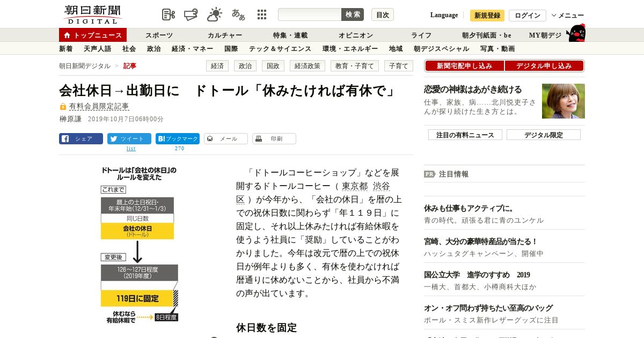Open the MY朝デジ tab
Image resolution: width=644 pixels, height=338 pixels.
(x=545, y=35)
